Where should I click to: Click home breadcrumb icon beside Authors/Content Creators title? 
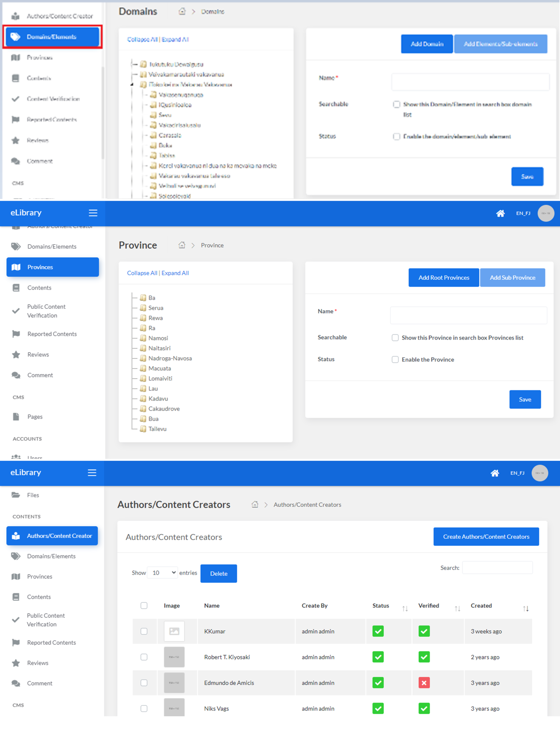pyautogui.click(x=255, y=504)
